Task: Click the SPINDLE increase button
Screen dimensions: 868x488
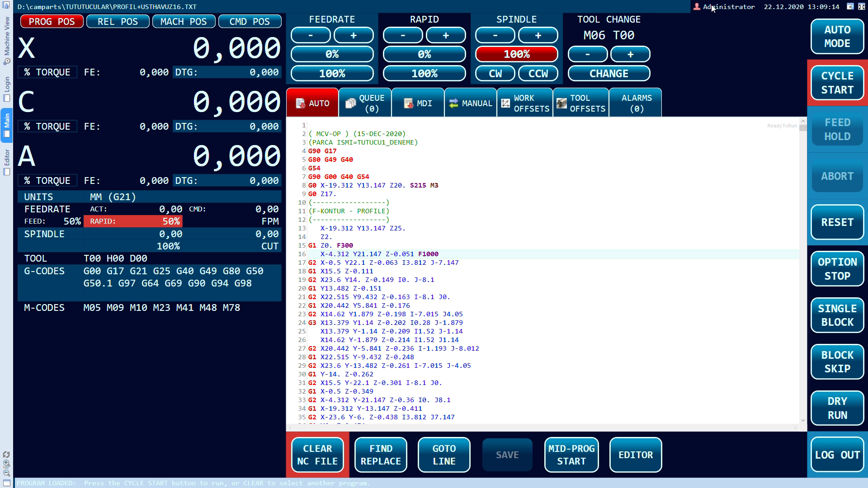Action: click(537, 35)
